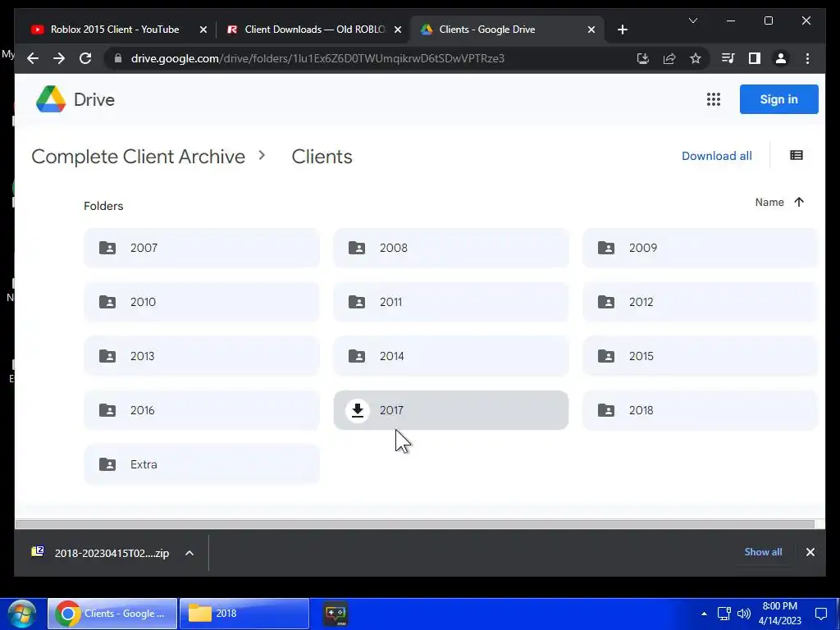Switch to list layout view
The width and height of the screenshot is (840, 630).
coord(796,155)
